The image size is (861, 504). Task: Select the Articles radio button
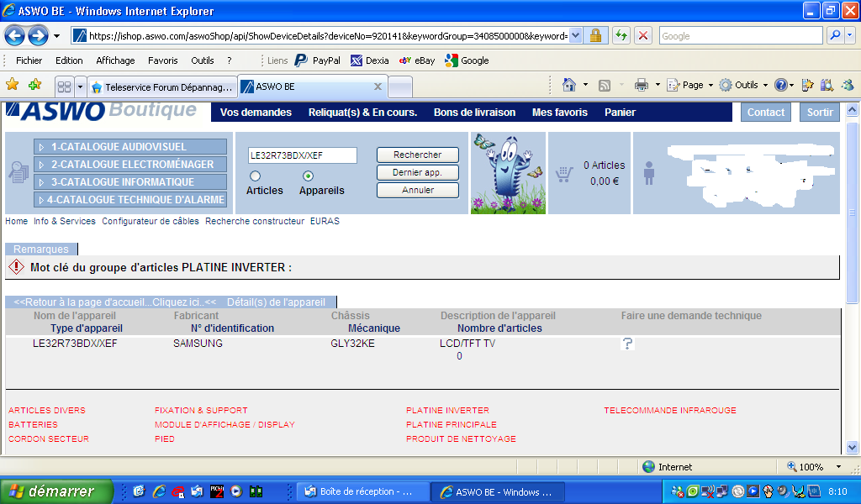[x=255, y=176]
